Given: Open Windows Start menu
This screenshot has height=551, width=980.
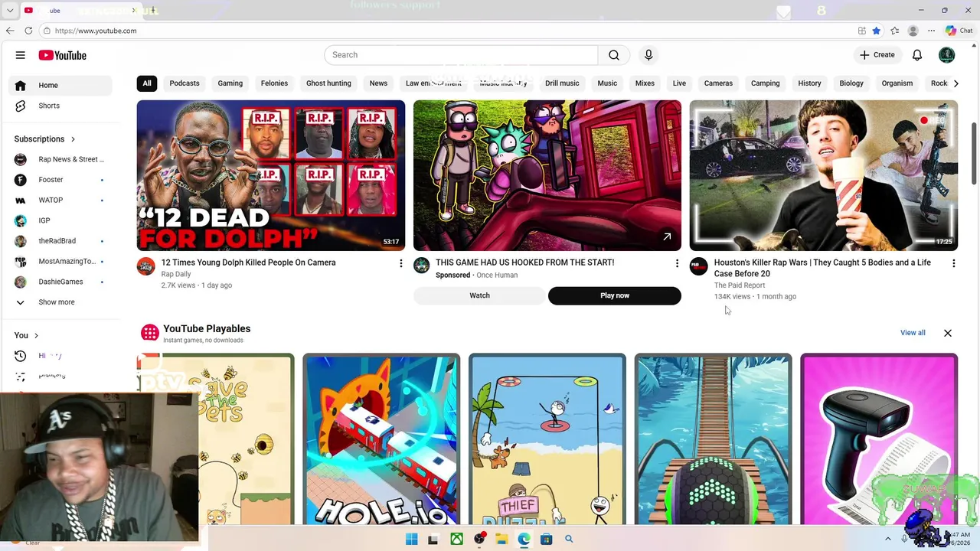Looking at the screenshot, I should (411, 540).
